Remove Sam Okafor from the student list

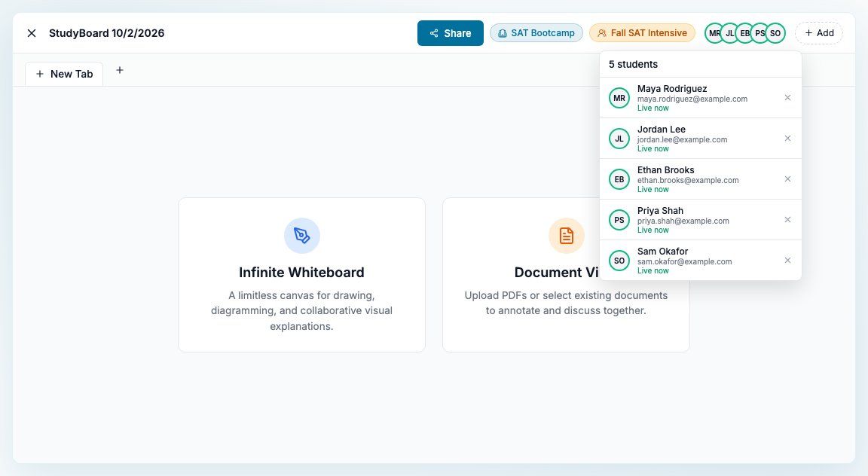[x=787, y=261]
